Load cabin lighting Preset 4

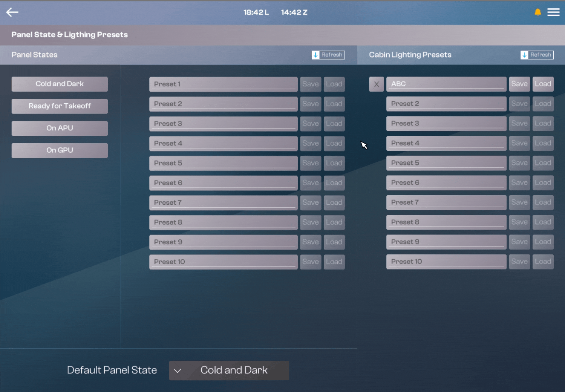coord(543,143)
